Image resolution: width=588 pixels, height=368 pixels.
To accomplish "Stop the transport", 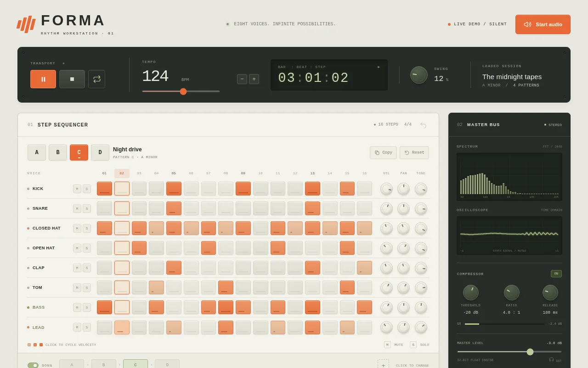I will tap(72, 79).
